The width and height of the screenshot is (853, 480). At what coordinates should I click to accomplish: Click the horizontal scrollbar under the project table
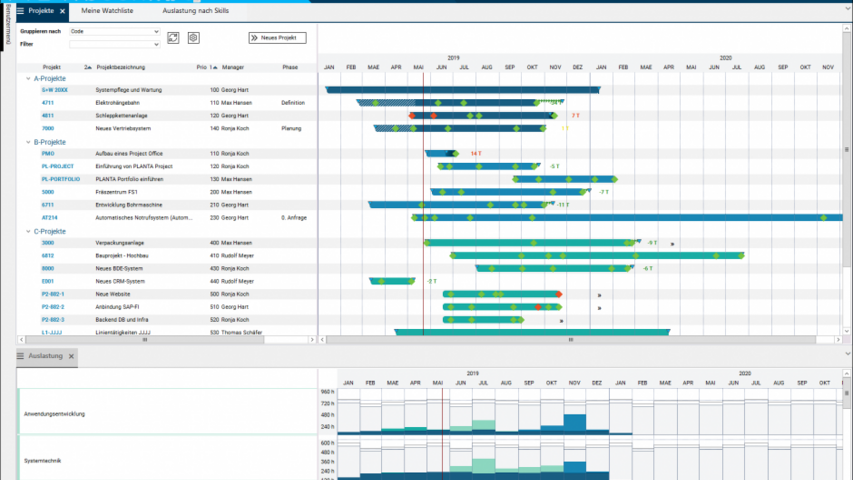pyautogui.click(x=146, y=340)
